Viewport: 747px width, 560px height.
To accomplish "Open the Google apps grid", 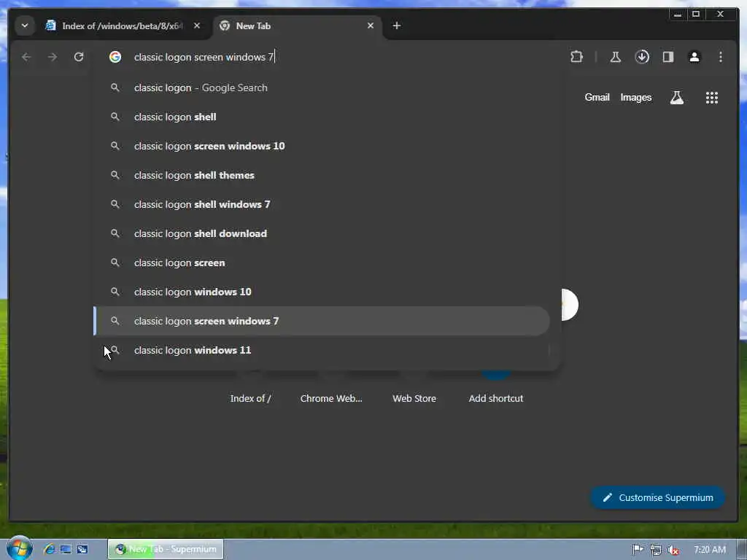I will (712, 98).
